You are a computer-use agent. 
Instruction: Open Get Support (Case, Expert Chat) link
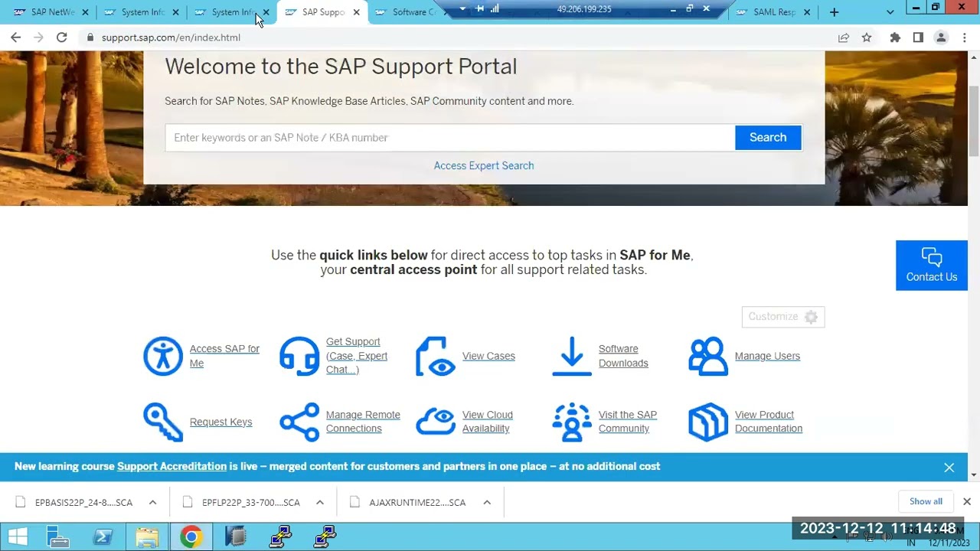pos(357,356)
